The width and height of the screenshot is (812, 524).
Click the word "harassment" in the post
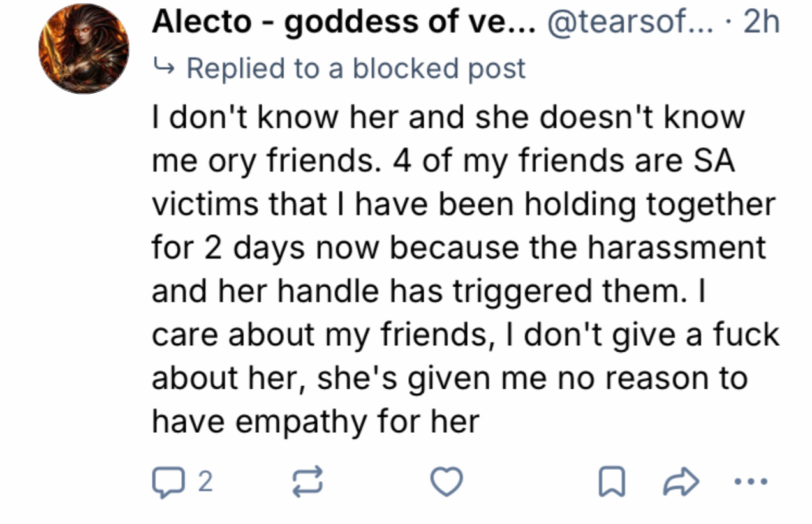click(x=676, y=248)
